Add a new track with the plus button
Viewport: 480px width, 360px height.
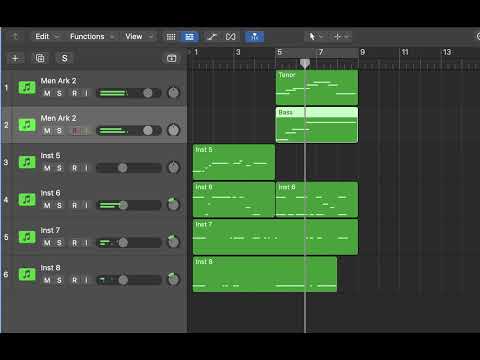click(15, 58)
